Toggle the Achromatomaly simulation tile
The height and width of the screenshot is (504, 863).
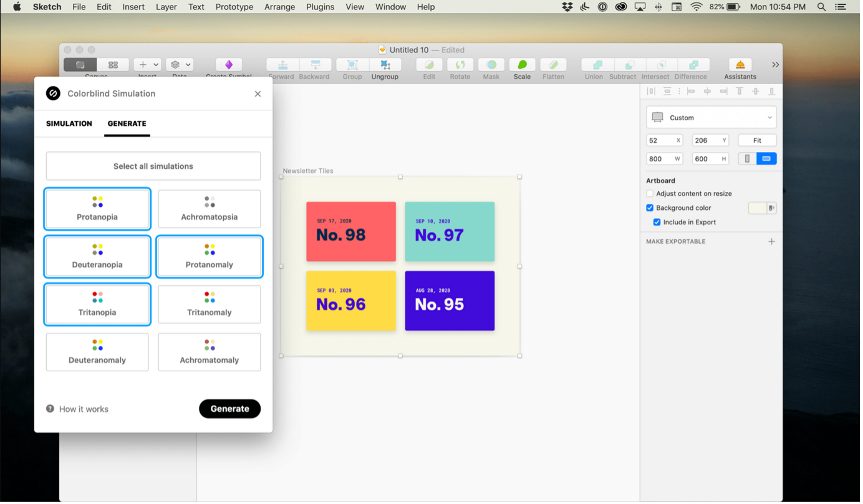click(x=210, y=353)
